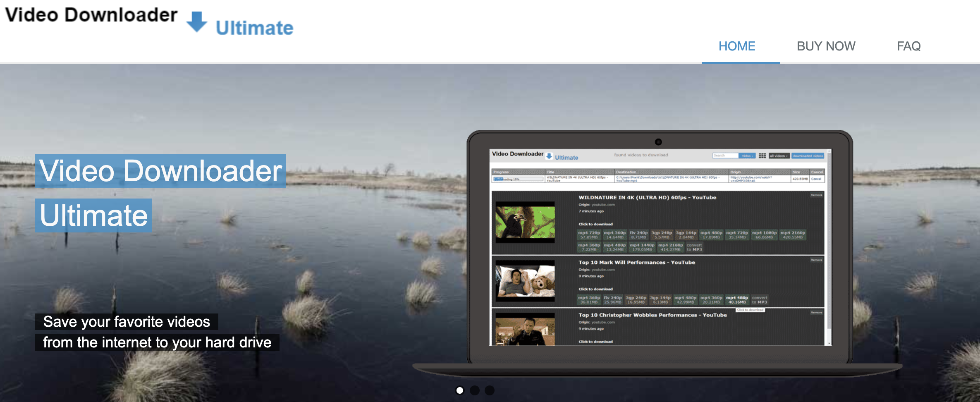Click the Search field in laptop screen
This screenshot has width=980, height=402.
pos(725,156)
